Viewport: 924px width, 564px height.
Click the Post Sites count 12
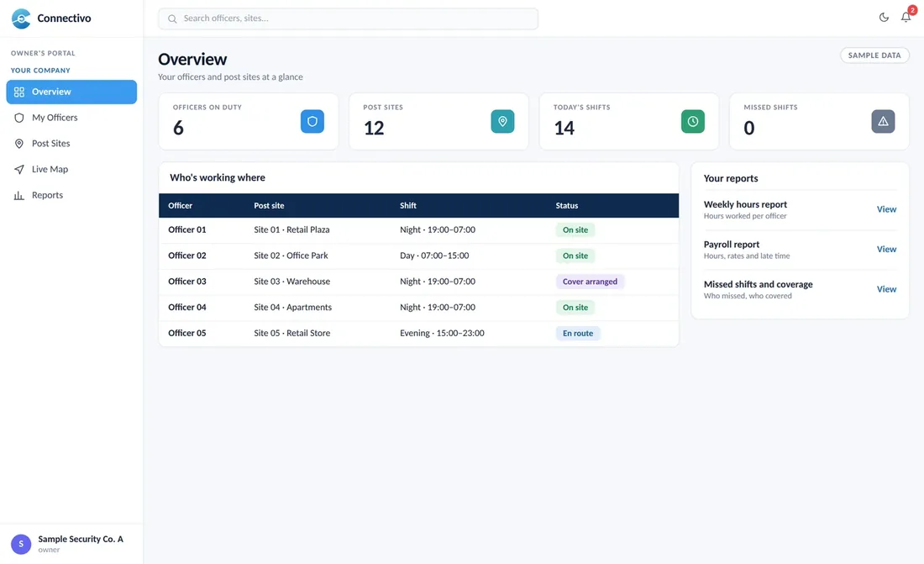374,128
